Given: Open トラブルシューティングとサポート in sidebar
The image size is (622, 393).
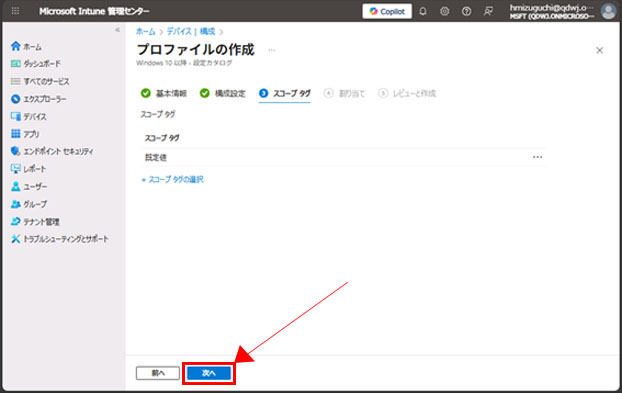Looking at the screenshot, I should 60,239.
